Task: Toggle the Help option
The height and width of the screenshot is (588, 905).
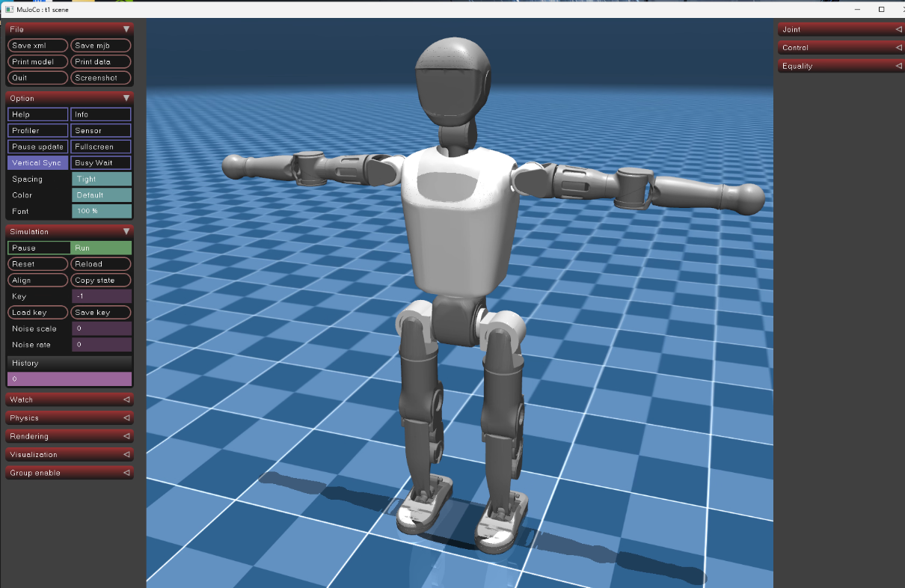Action: (x=38, y=114)
